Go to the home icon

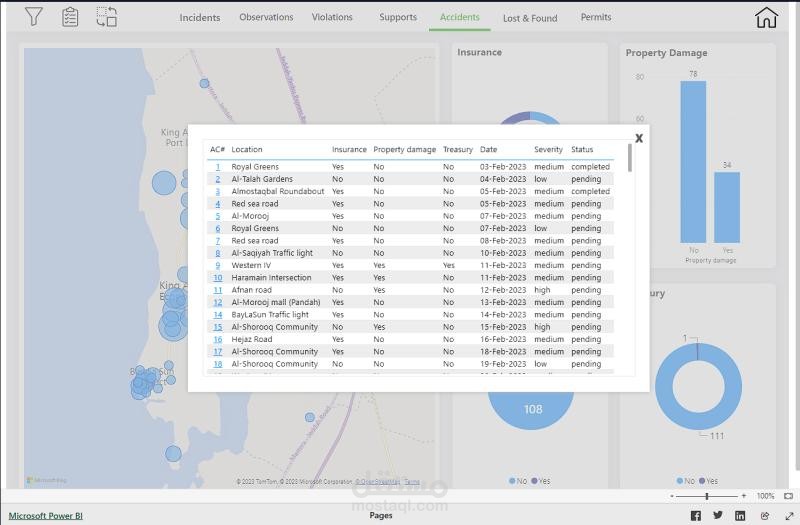pos(766,17)
